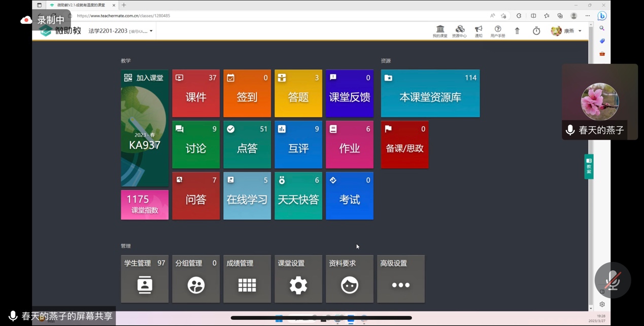This screenshot has height=326, width=644.
Task: Toggle the muted microphone button
Action: 613,280
